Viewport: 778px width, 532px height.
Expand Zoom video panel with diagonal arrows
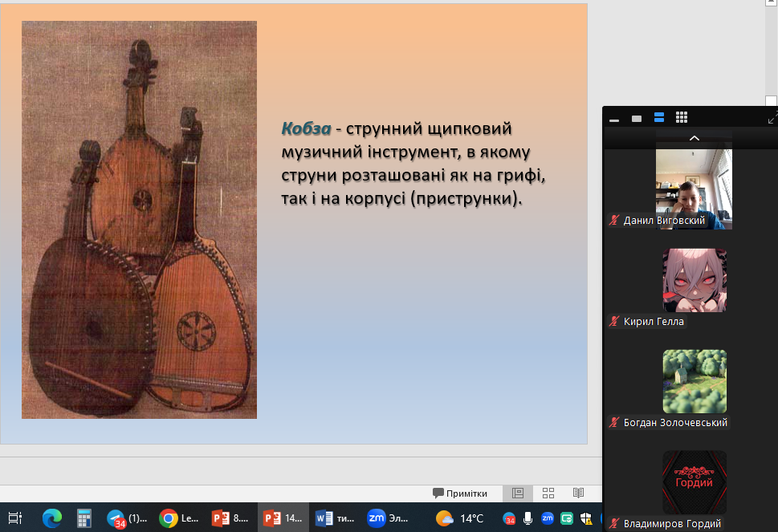pyautogui.click(x=772, y=118)
